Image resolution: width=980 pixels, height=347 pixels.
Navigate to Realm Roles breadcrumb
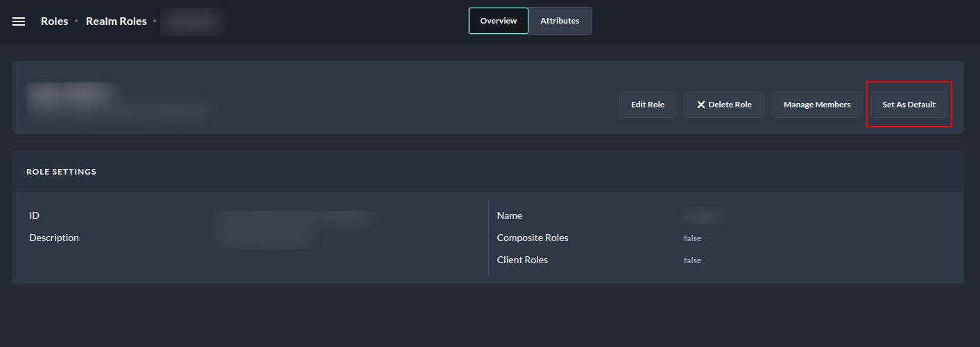(117, 21)
